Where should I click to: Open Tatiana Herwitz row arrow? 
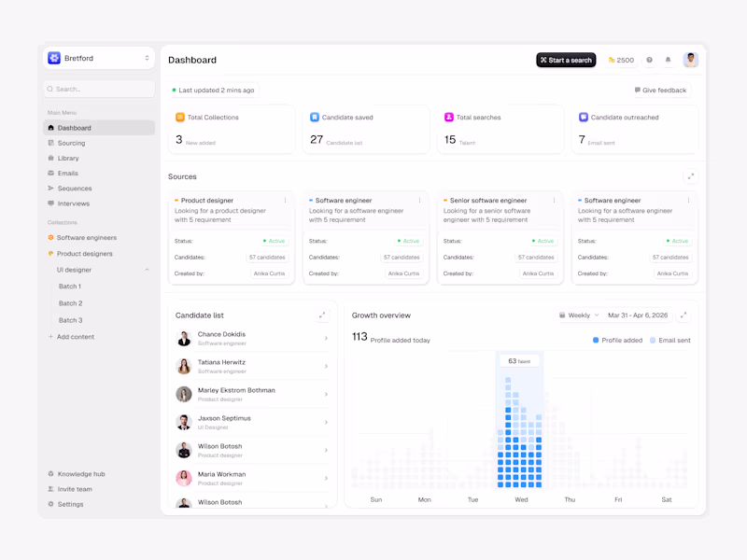click(326, 366)
